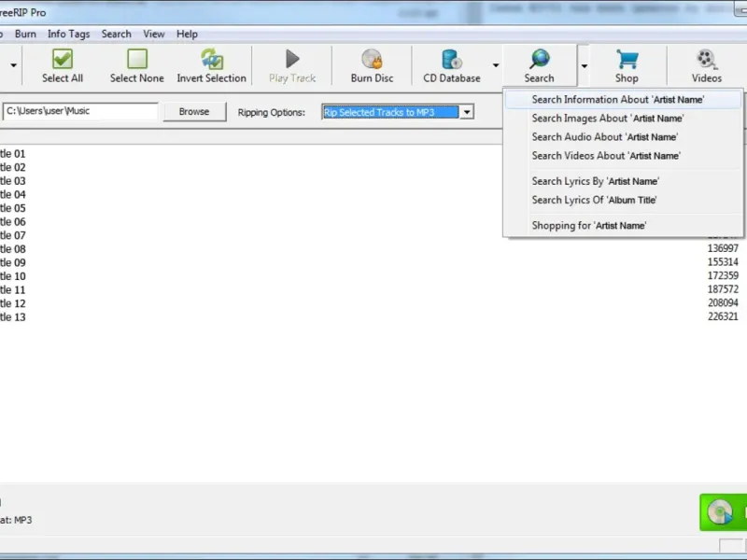The width and height of the screenshot is (747, 560).
Task: Select track row ending in 12
Action: (x=13, y=303)
